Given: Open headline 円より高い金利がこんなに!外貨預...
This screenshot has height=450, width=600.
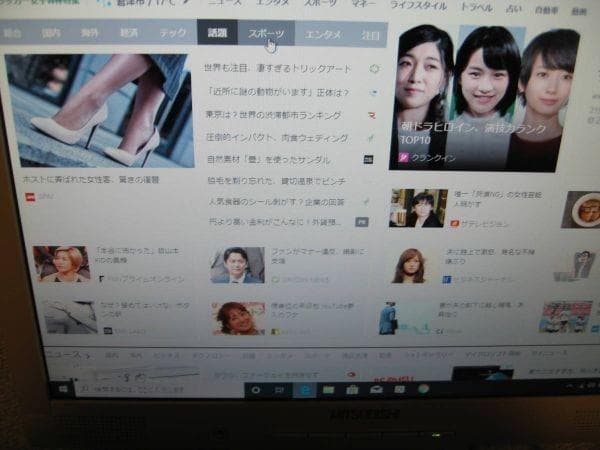Looking at the screenshot, I should pyautogui.click(x=275, y=222).
